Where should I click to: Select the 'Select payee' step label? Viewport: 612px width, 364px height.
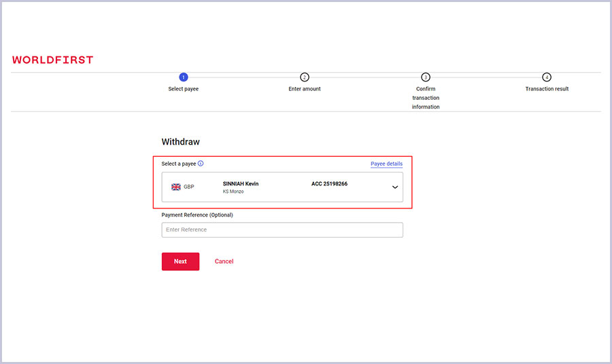click(184, 89)
